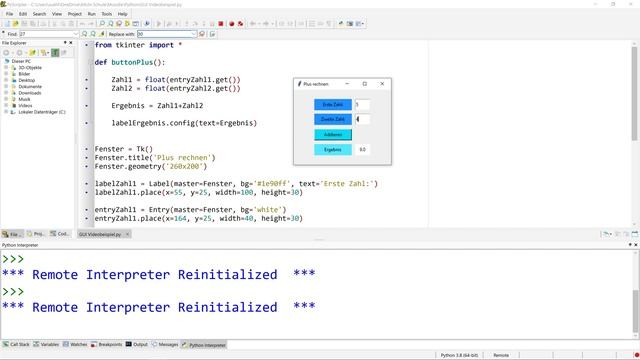Click the green File Explorer filter icon

55,53
